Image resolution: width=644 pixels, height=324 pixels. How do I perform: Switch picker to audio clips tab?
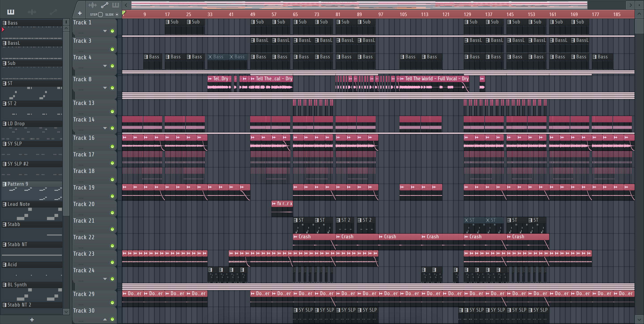[x=32, y=12]
